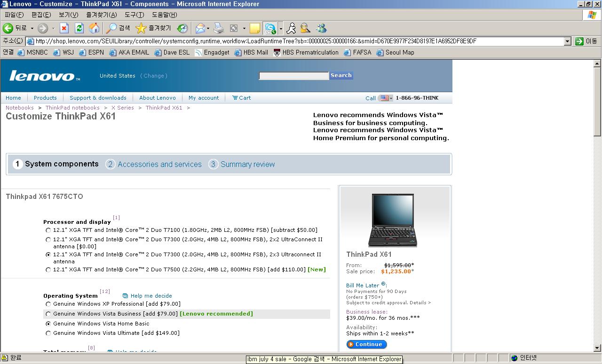Click the yellow note toolbar icon
602x364 pixels.
[255, 28]
